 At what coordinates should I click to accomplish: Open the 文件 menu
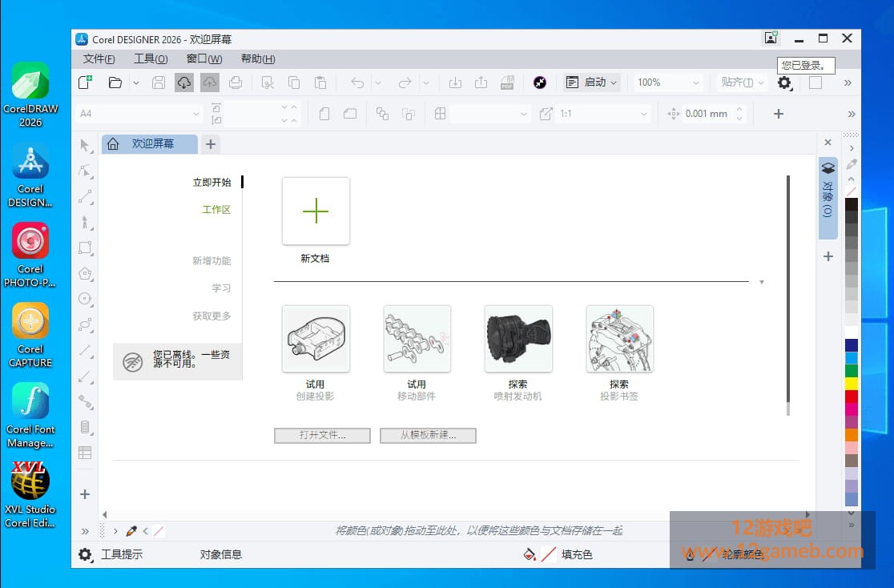click(x=99, y=58)
